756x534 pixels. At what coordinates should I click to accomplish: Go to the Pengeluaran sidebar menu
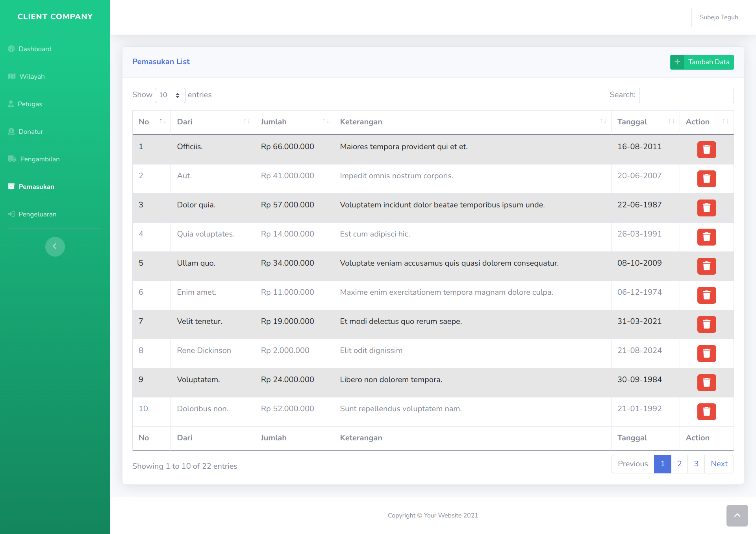37,214
